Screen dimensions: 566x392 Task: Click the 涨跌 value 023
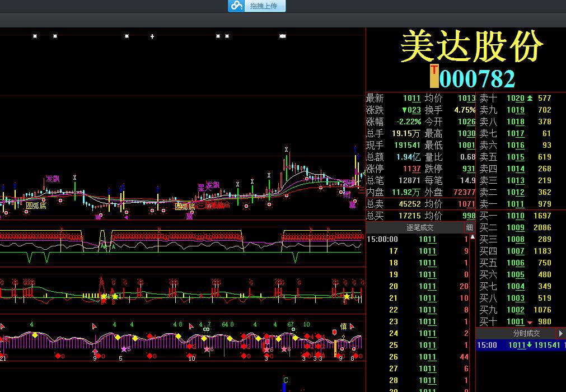pyautogui.click(x=412, y=110)
